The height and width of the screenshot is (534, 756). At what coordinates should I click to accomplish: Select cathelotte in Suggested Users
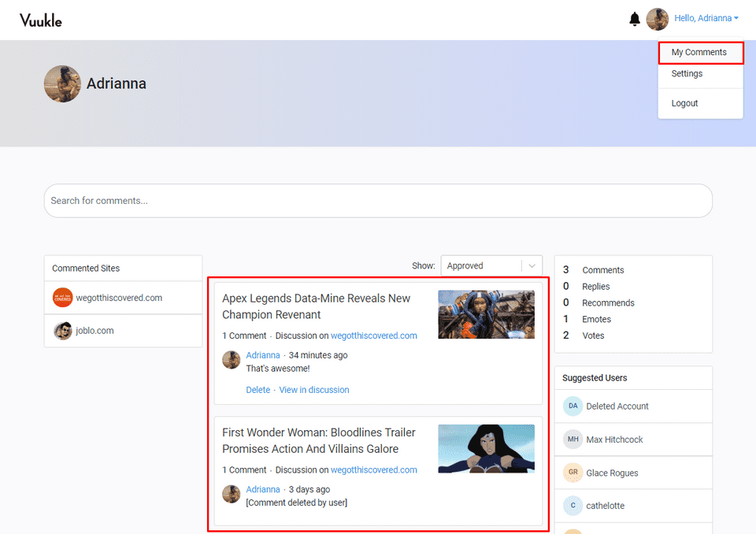click(x=605, y=506)
